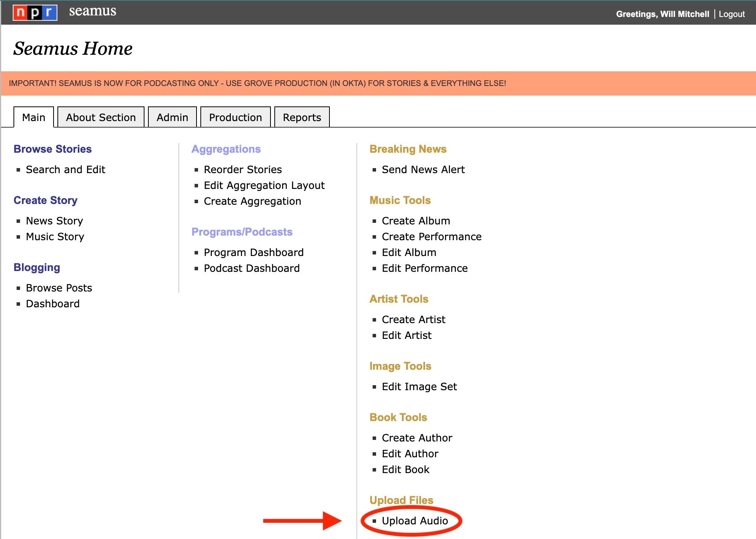Click the Seamus Home page title
This screenshot has height=539, width=756.
pyautogui.click(x=73, y=49)
